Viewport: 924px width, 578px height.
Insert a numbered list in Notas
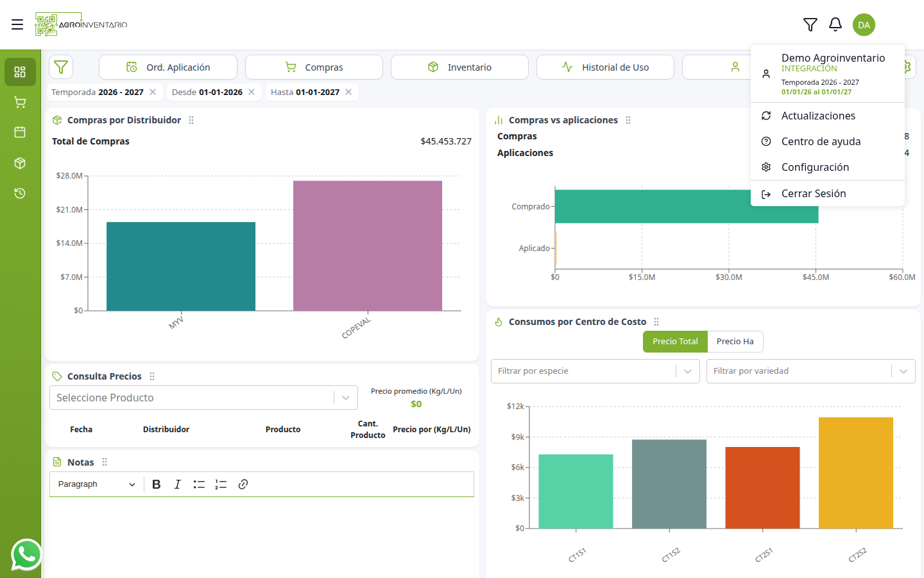click(221, 484)
